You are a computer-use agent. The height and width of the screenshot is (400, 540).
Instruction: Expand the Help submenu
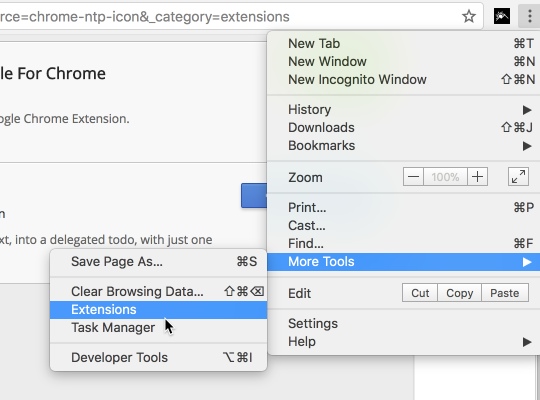pos(404,341)
